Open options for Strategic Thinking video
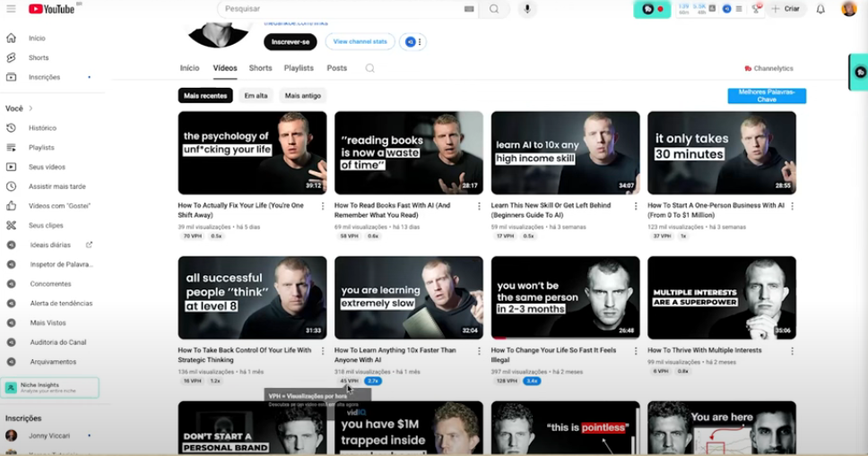868x456 pixels. (323, 351)
